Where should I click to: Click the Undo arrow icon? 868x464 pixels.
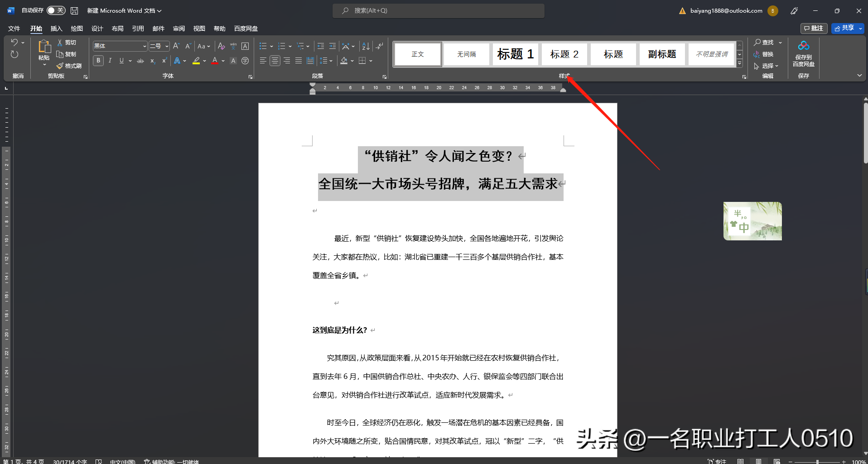(14, 42)
